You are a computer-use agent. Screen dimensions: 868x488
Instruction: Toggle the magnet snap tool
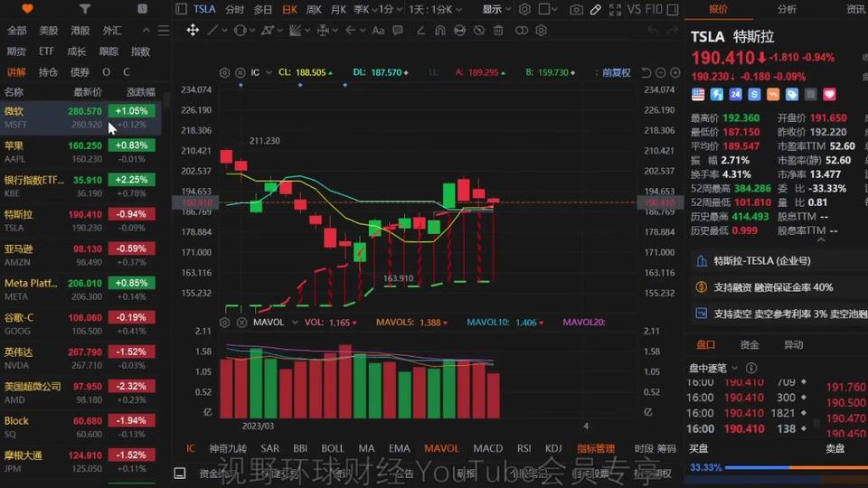click(x=440, y=31)
